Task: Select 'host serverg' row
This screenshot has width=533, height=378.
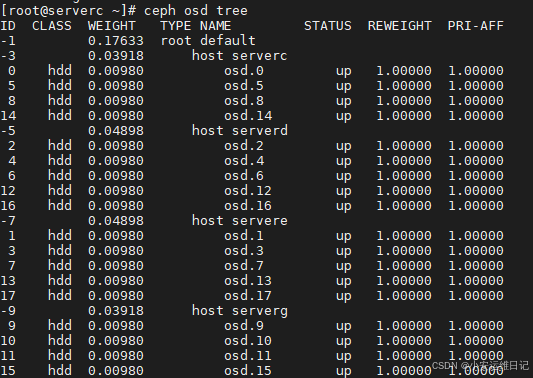Action: click(239, 311)
